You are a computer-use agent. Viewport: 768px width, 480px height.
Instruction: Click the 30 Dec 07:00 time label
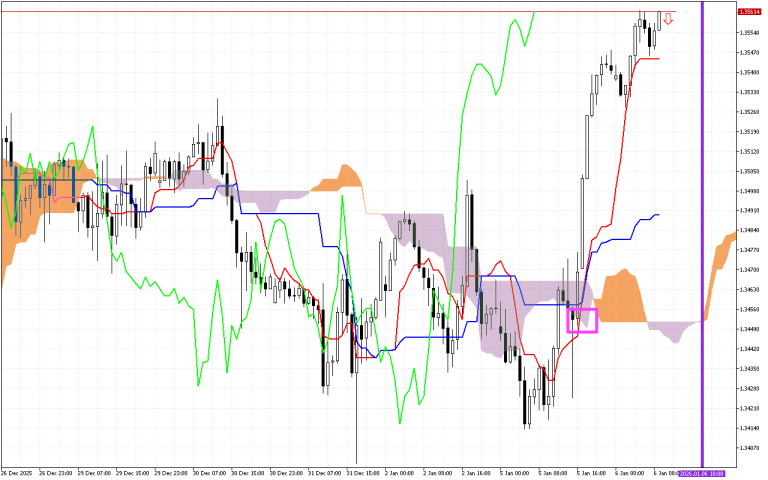(x=209, y=474)
